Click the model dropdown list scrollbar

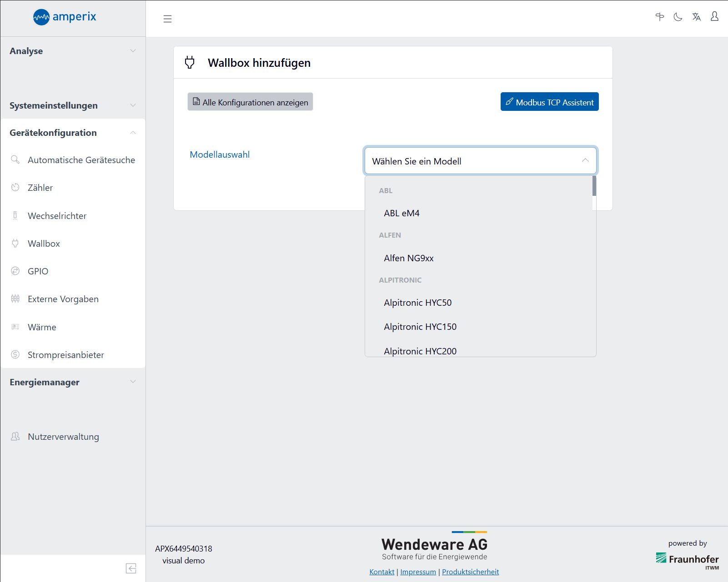click(594, 186)
